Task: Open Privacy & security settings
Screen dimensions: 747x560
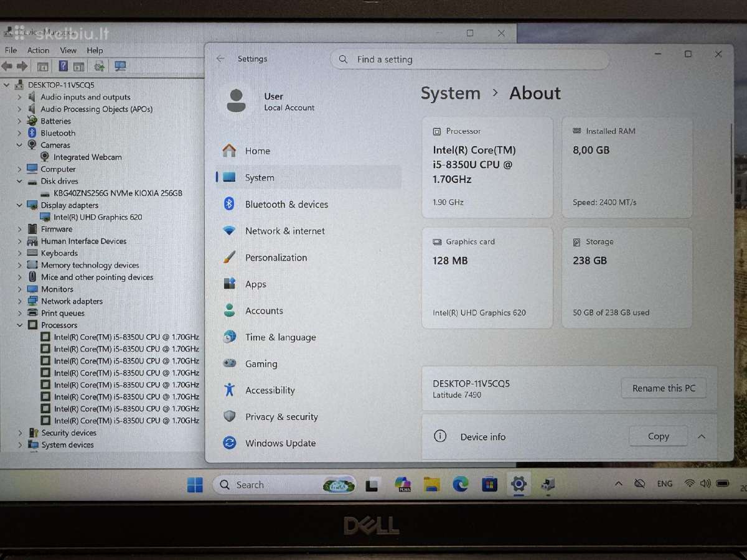Action: click(x=308, y=417)
